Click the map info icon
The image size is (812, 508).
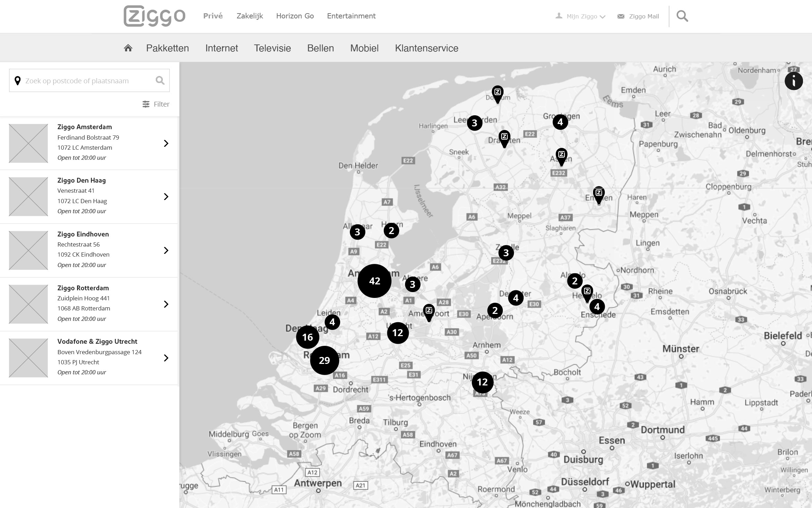(794, 81)
